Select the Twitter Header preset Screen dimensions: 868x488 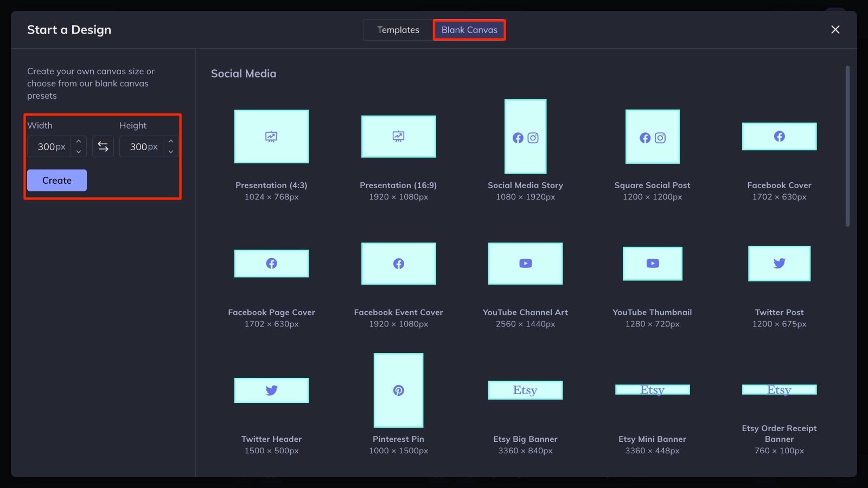click(x=271, y=390)
